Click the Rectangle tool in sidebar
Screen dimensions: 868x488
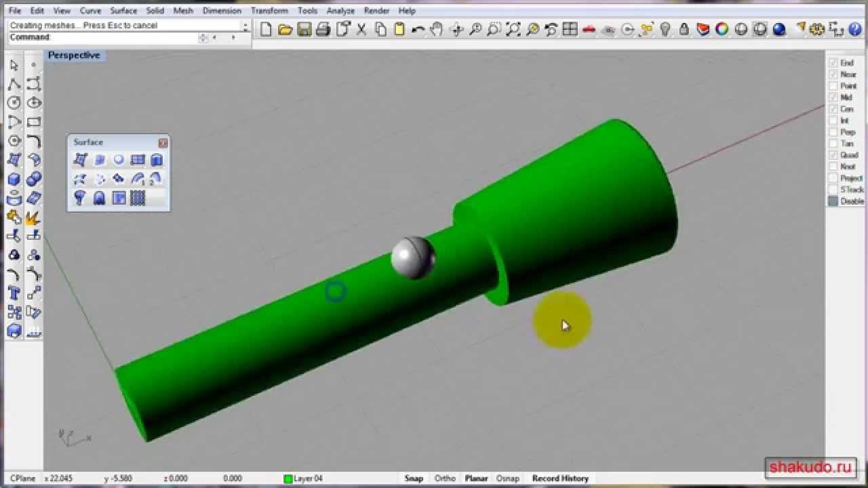(x=34, y=122)
